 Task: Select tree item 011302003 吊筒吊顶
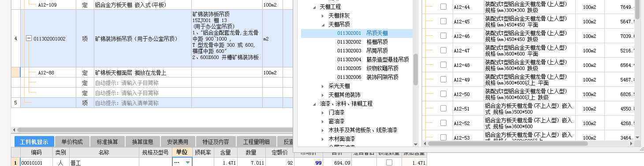pos(362,51)
